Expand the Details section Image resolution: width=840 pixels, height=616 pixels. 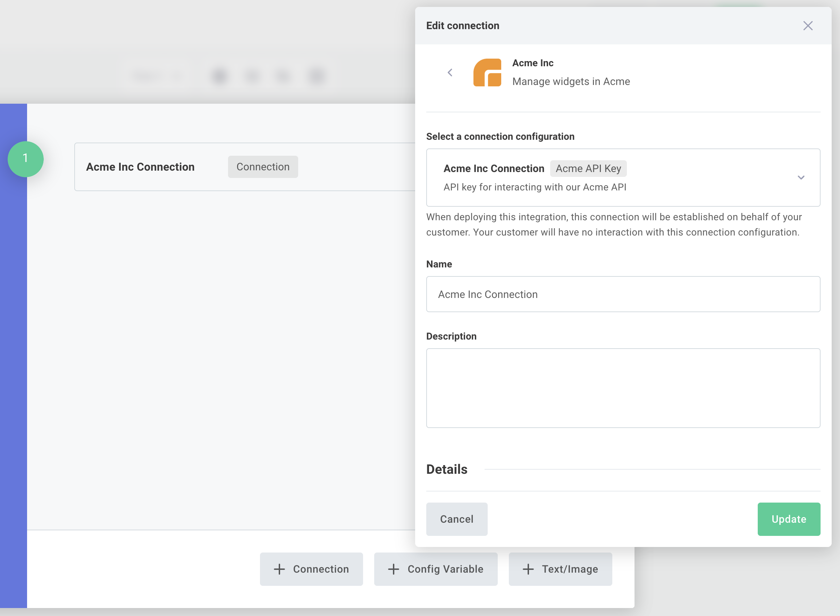pos(447,469)
